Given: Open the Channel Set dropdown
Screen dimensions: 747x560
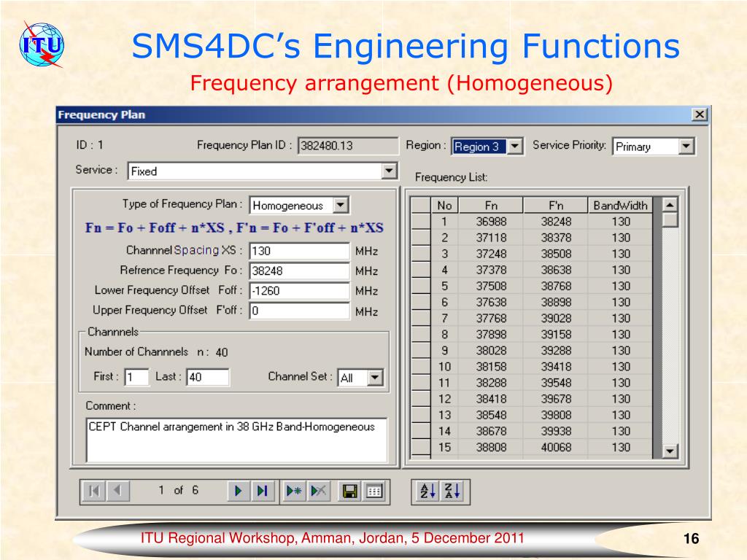Looking at the screenshot, I should click(376, 378).
